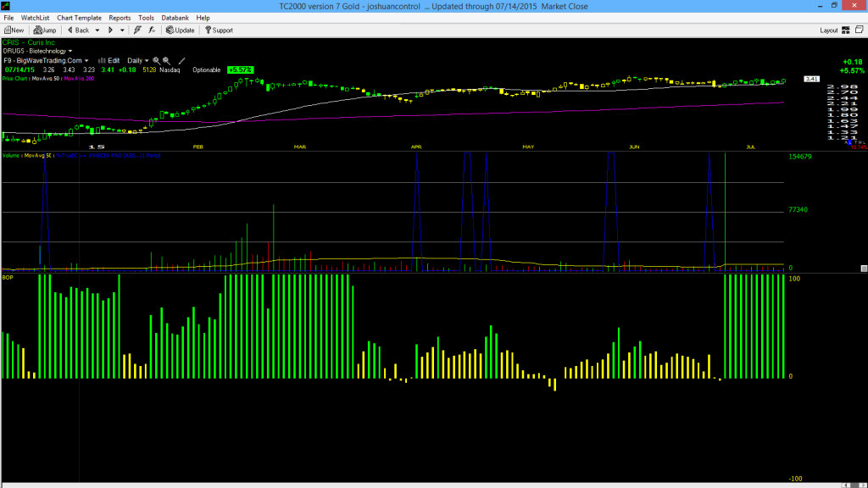Click the MovAvg 200 legend label
The width and height of the screenshot is (868, 488).
point(79,79)
